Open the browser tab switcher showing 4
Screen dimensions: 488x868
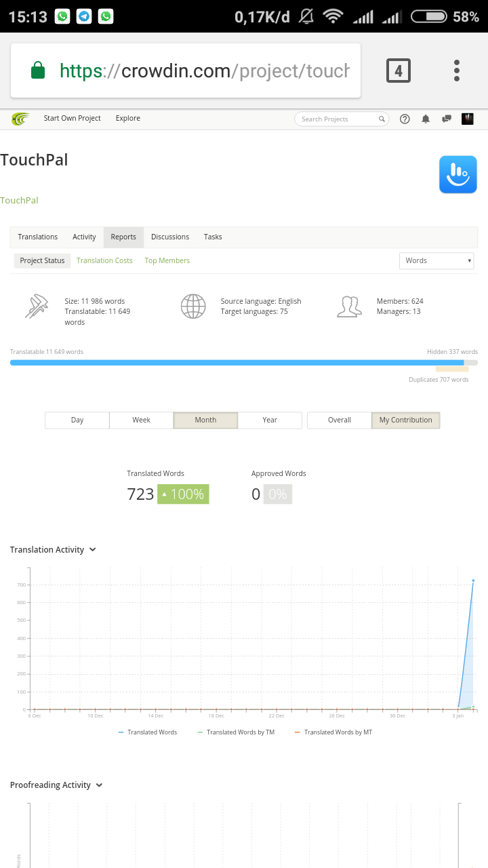[x=399, y=71]
